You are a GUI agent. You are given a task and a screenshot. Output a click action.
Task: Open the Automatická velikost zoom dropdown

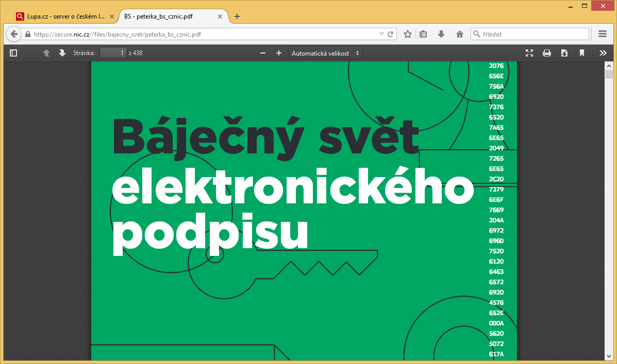pos(325,53)
